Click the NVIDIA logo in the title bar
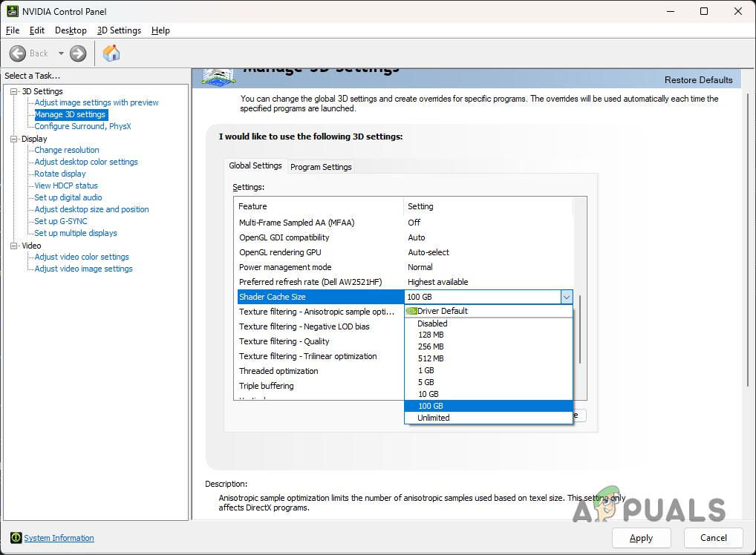756x555 pixels. (13, 11)
